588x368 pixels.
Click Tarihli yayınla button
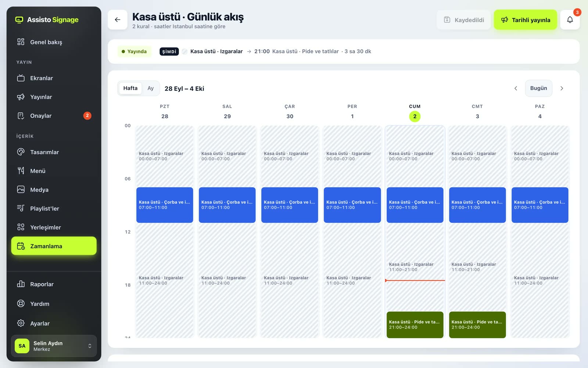526,20
